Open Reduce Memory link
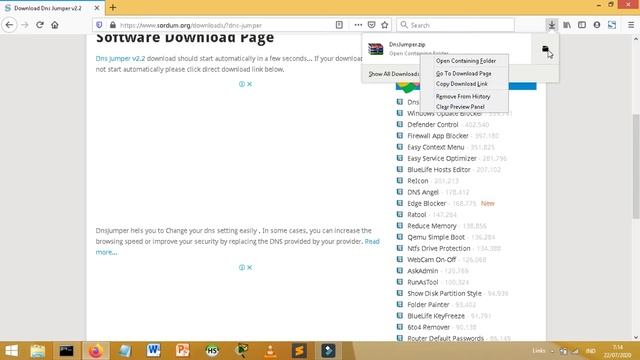 pos(432,226)
